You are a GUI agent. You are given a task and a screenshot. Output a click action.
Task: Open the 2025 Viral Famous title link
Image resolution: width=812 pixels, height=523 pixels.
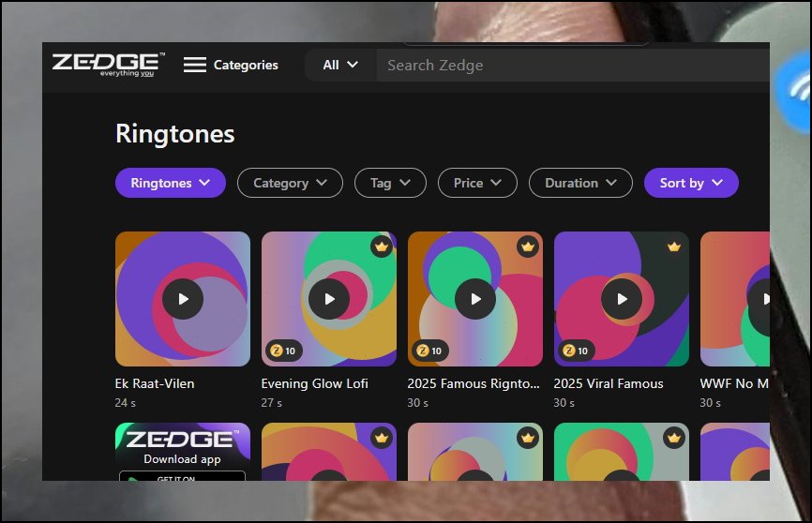(609, 383)
